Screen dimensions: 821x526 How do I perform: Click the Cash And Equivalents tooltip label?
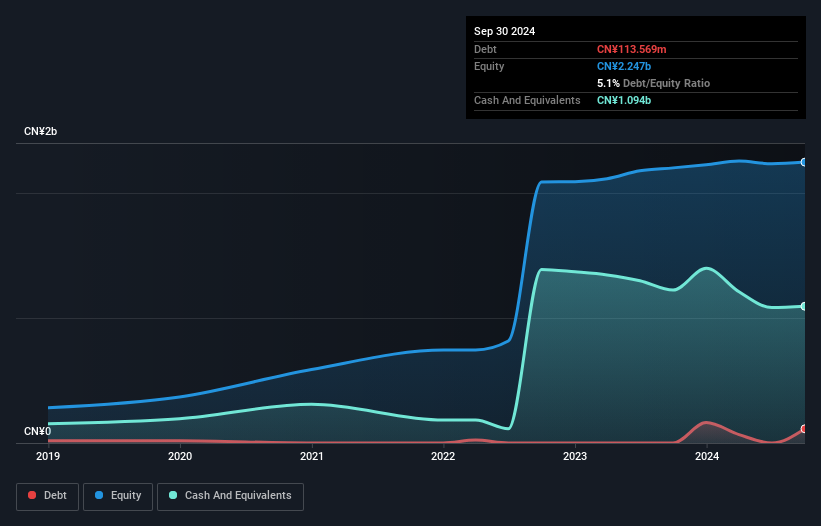(527, 100)
